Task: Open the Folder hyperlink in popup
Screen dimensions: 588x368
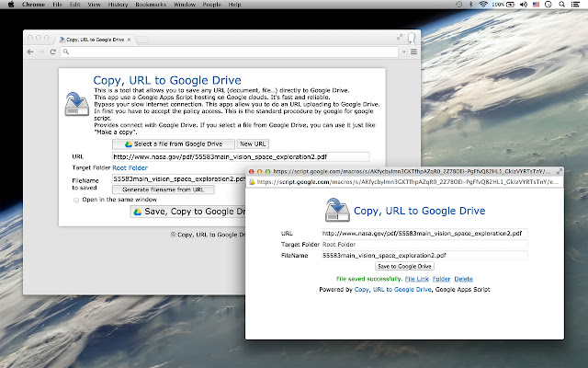Action: pyautogui.click(x=441, y=279)
